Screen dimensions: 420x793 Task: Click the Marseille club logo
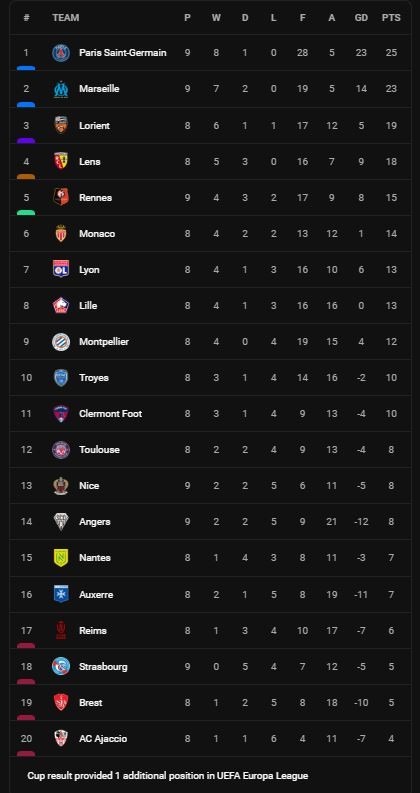point(61,89)
